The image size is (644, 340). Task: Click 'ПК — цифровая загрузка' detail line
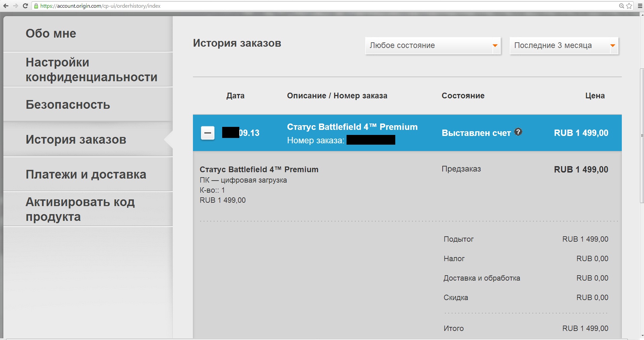(243, 180)
